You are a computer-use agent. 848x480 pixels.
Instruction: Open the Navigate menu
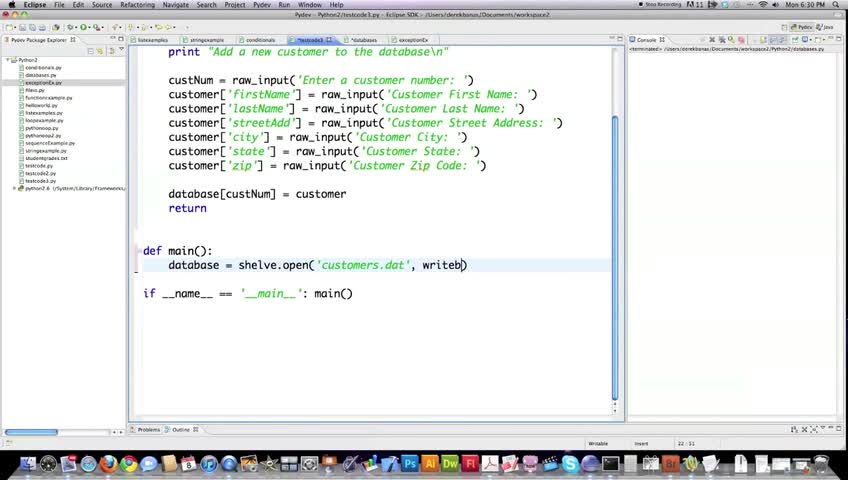click(176, 4)
